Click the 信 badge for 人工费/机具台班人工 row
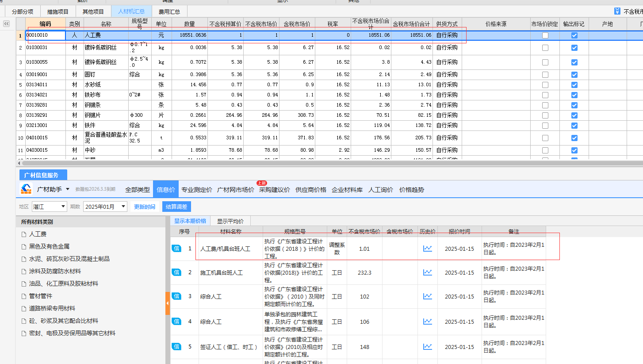 [176, 249]
